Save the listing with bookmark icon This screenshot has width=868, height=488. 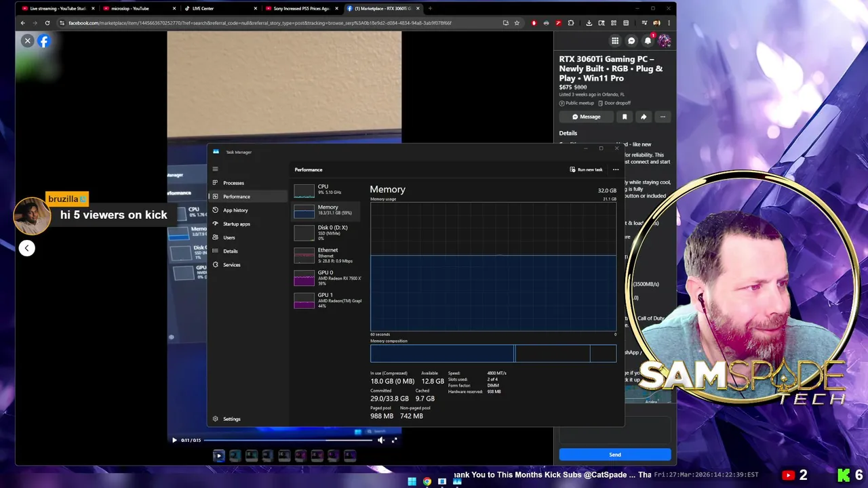[625, 117]
